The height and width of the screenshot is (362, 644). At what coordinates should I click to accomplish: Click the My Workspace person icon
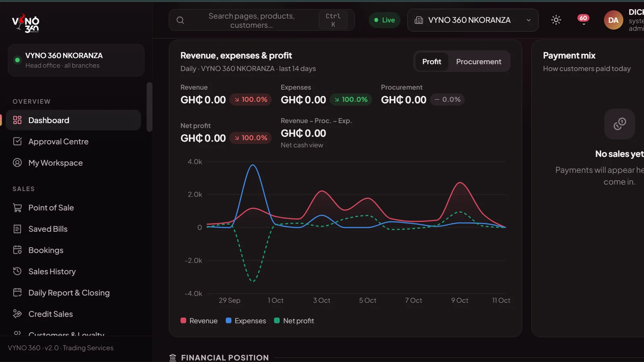[17, 162]
